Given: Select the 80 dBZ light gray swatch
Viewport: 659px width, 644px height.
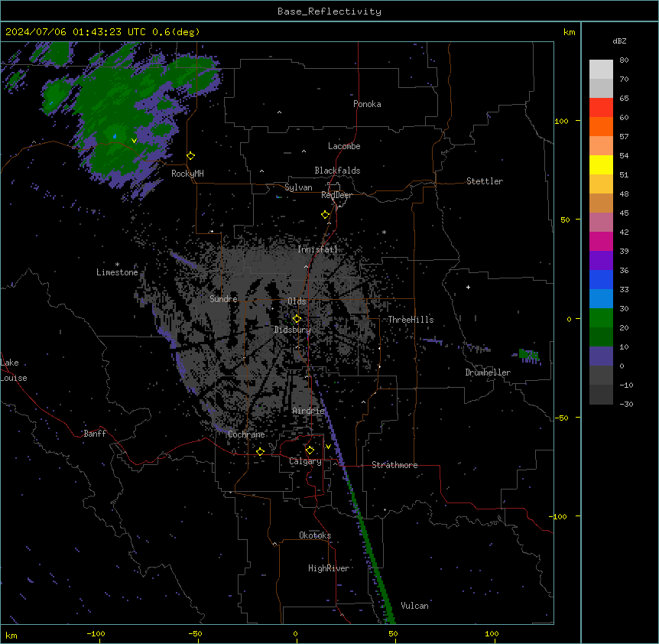Looking at the screenshot, I should 601,70.
